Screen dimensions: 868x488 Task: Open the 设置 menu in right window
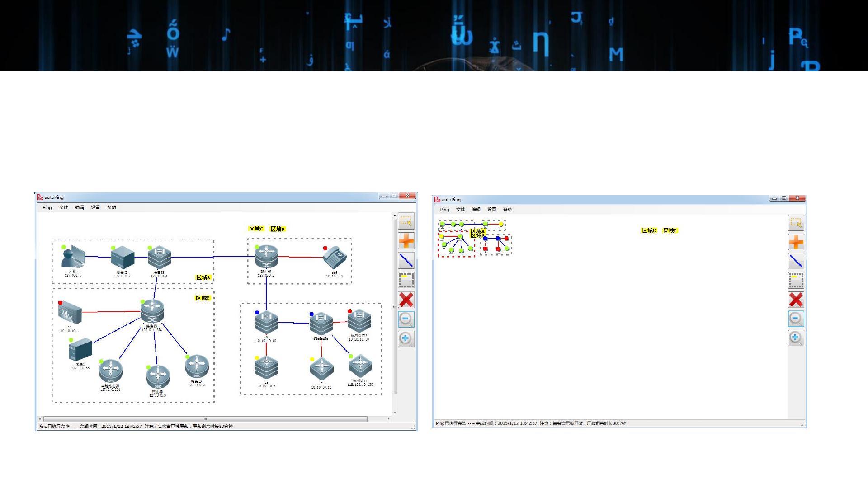pyautogui.click(x=492, y=210)
